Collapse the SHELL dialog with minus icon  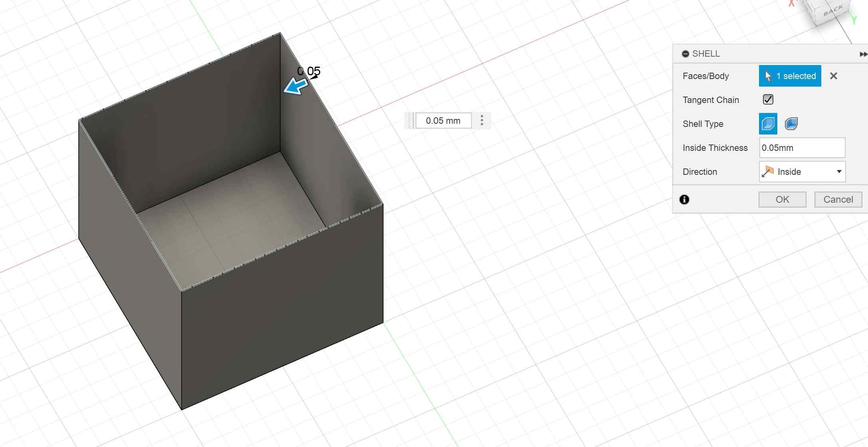(685, 54)
